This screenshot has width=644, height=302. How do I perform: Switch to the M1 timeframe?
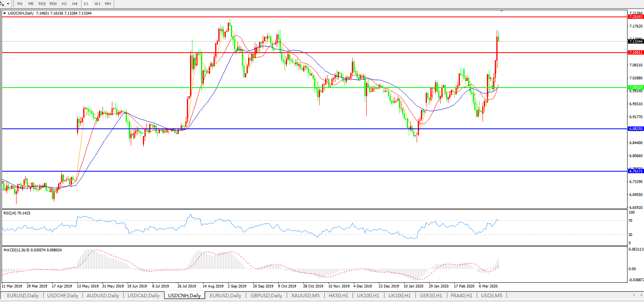click(x=20, y=4)
